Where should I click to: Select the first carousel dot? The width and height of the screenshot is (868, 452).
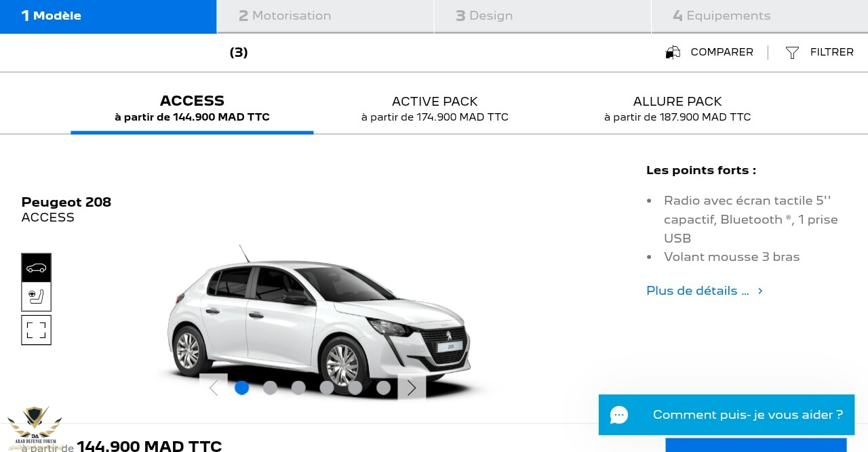click(x=241, y=388)
